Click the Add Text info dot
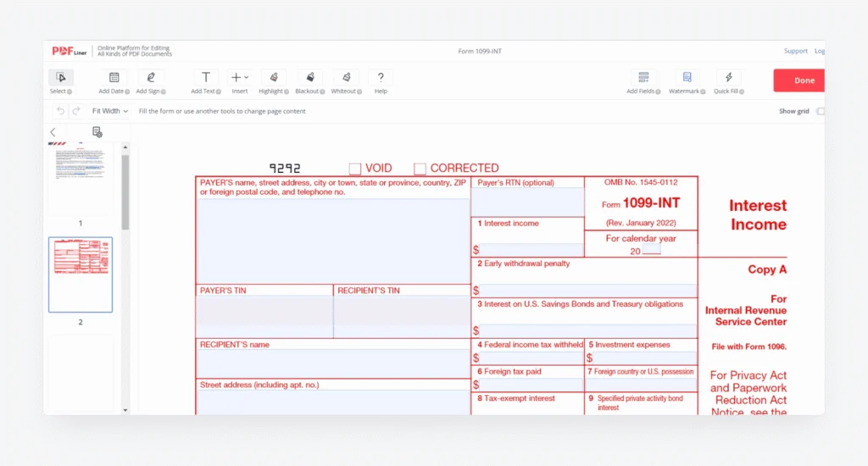Viewport: 868px width, 466px height. coord(219,92)
